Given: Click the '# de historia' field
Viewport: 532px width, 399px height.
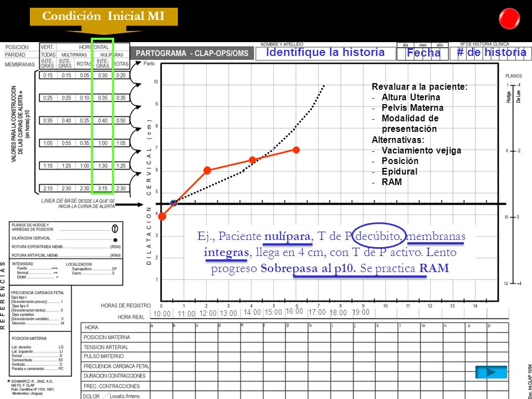Looking at the screenshot, I should pos(492,53).
